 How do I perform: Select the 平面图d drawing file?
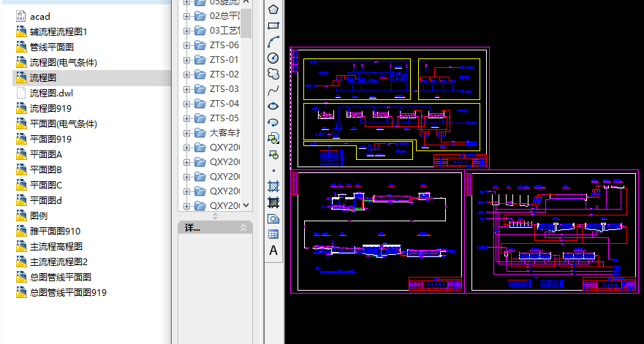[39, 200]
